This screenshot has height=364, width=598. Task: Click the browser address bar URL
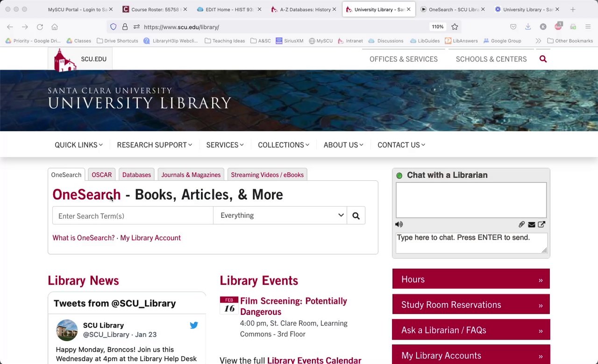[181, 27]
